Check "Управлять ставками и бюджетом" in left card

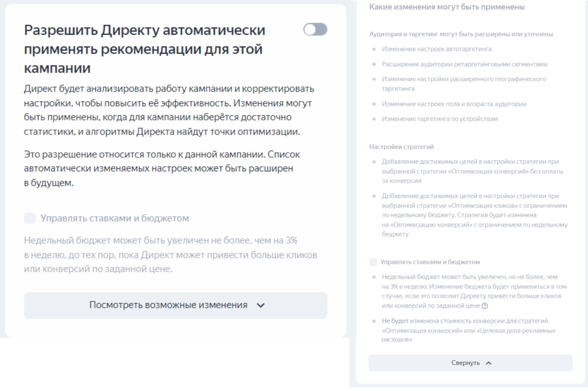click(30, 218)
